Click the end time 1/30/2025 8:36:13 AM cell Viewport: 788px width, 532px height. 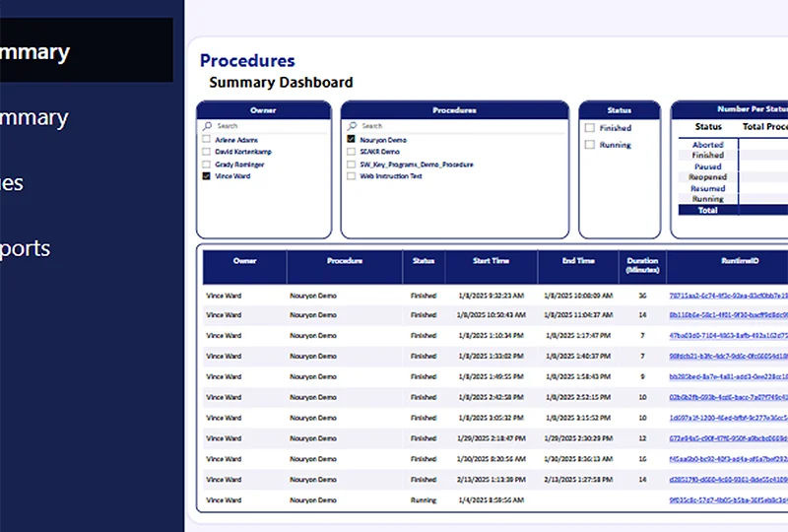pyautogui.click(x=578, y=459)
